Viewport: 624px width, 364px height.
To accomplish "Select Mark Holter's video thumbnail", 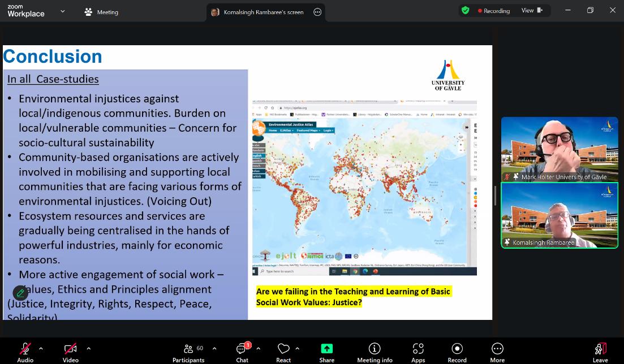I will click(x=560, y=149).
